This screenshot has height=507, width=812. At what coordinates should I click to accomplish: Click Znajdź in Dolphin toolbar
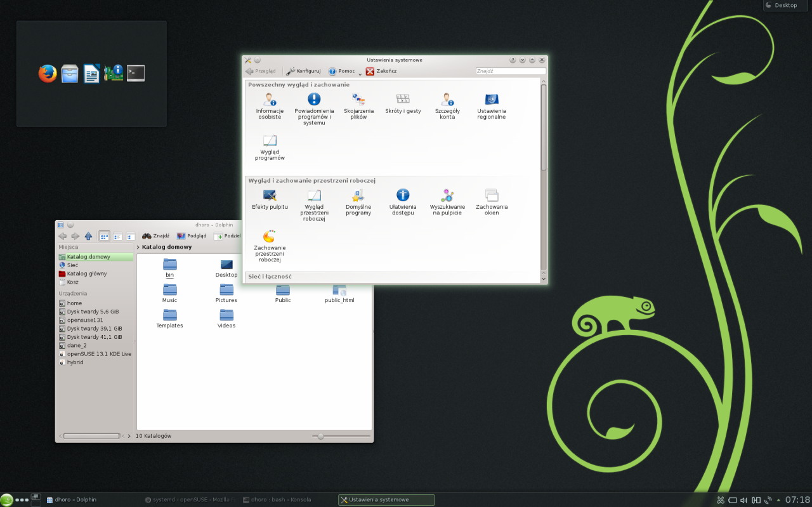pos(155,236)
